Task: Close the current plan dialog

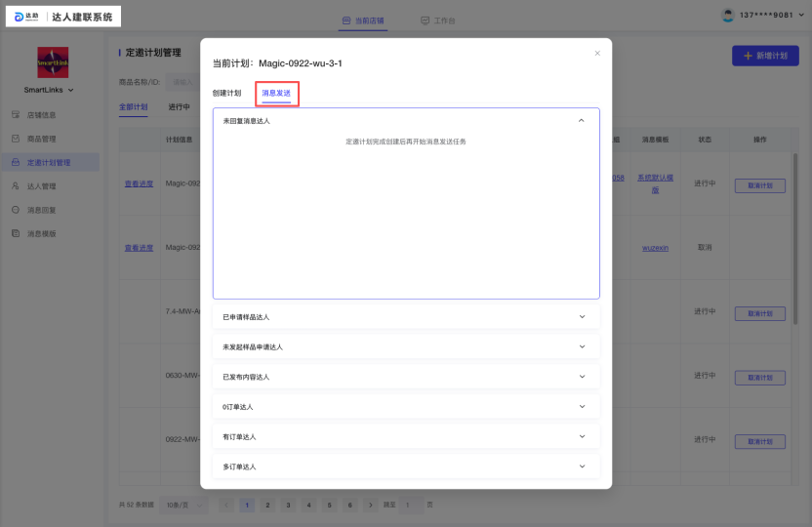Action: coord(597,53)
